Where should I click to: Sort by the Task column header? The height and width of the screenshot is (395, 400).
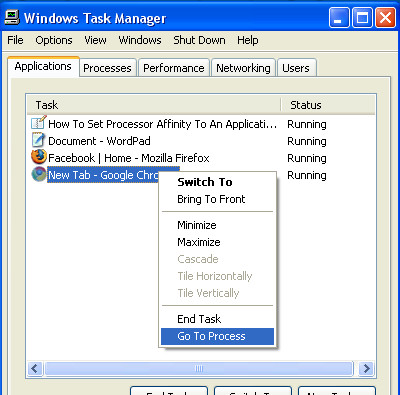[154, 105]
